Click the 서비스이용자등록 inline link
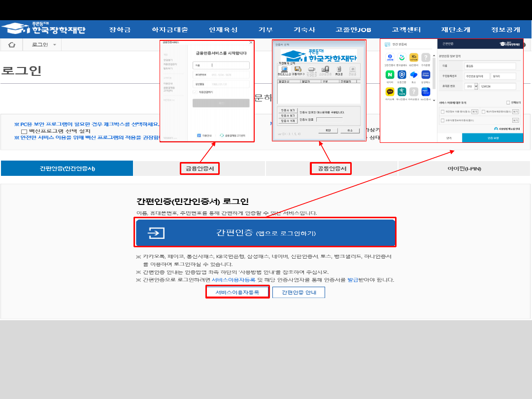 pyautogui.click(x=233, y=280)
